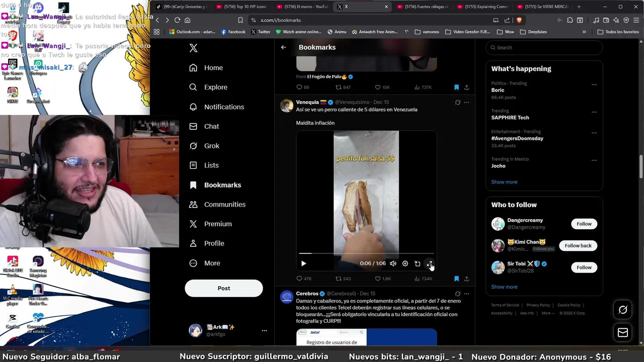Open floating Messages envelope button

pyautogui.click(x=623, y=332)
